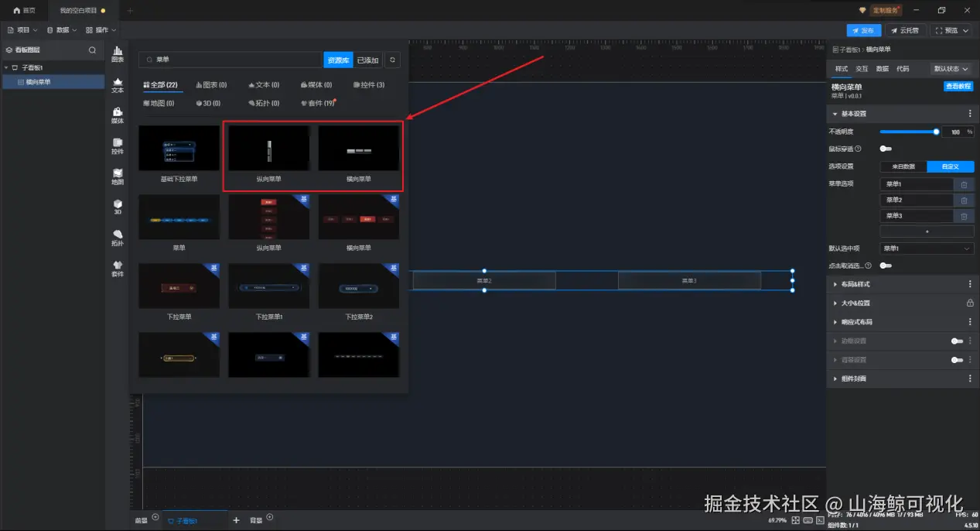Viewport: 980px width, 531px height.
Task: Click the 首页 home icon tab
Action: 23,10
